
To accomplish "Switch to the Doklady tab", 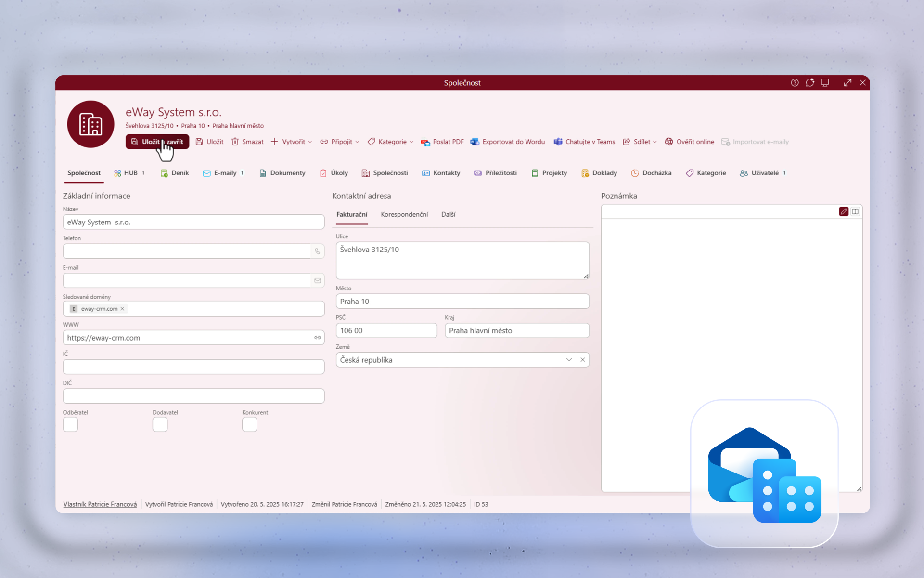I will click(599, 173).
